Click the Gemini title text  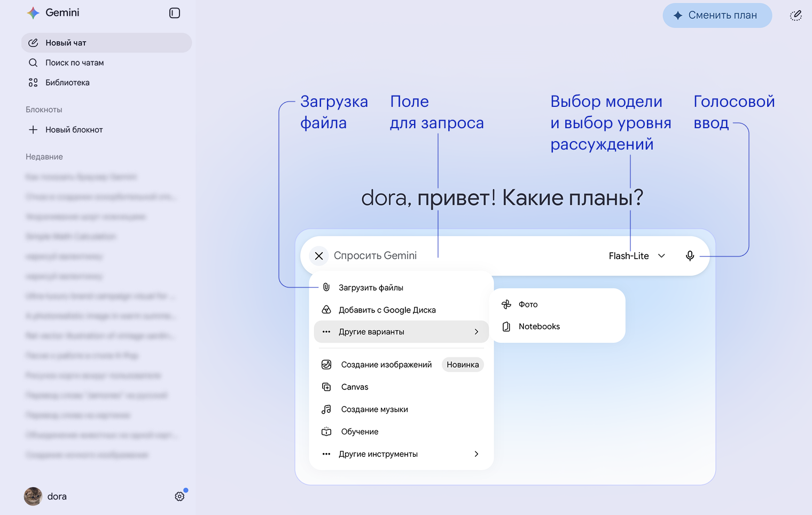pos(63,13)
